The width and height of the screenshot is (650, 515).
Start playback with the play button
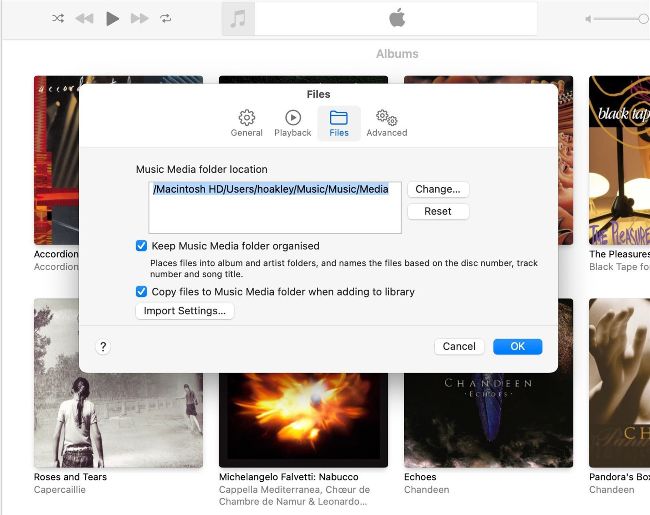coord(112,19)
